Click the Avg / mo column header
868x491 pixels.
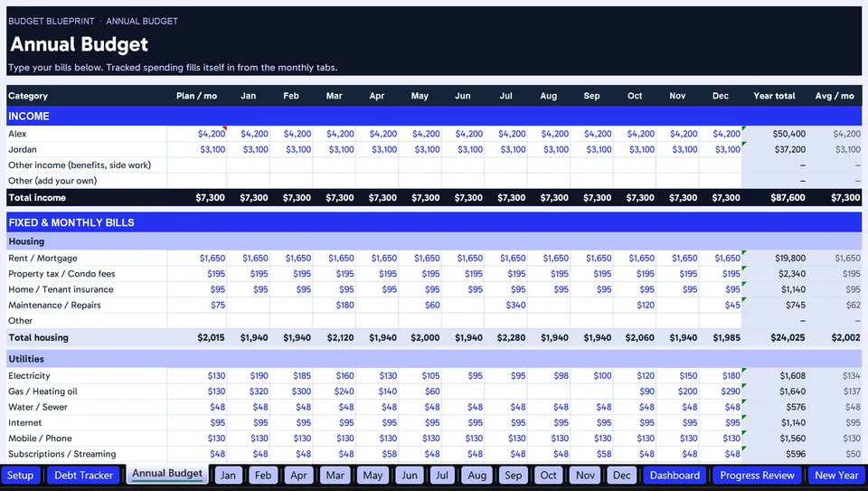point(835,96)
